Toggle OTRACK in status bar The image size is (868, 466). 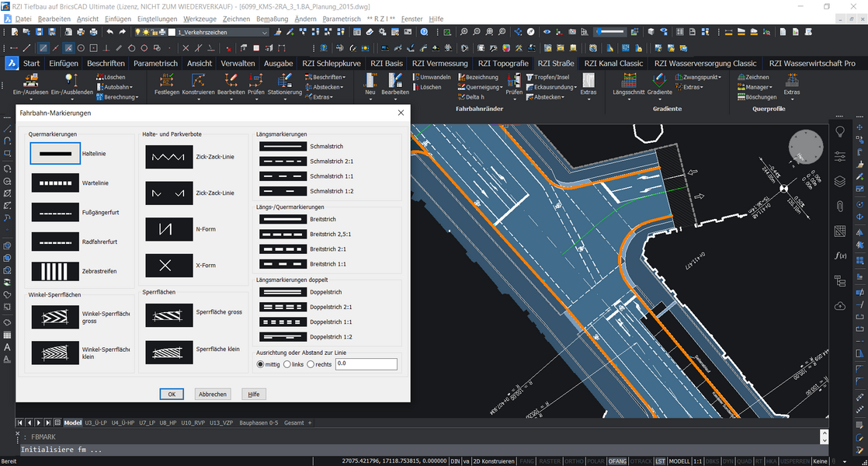(641, 461)
